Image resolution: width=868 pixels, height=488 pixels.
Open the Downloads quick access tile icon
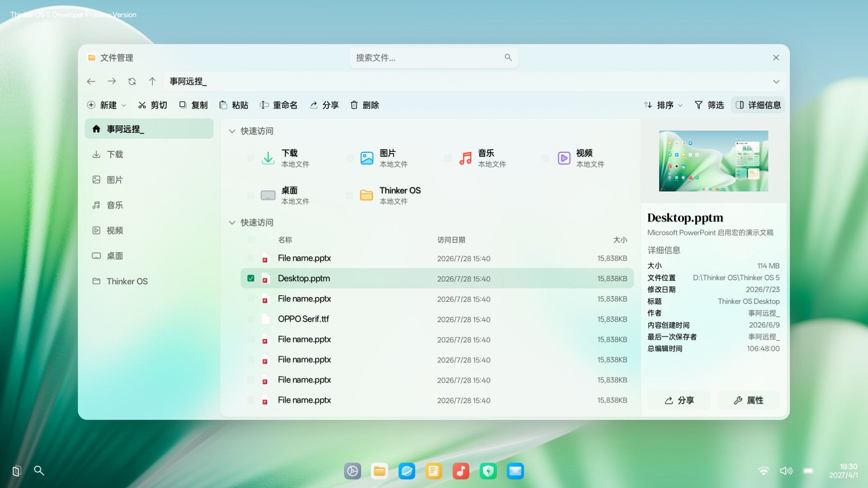268,158
